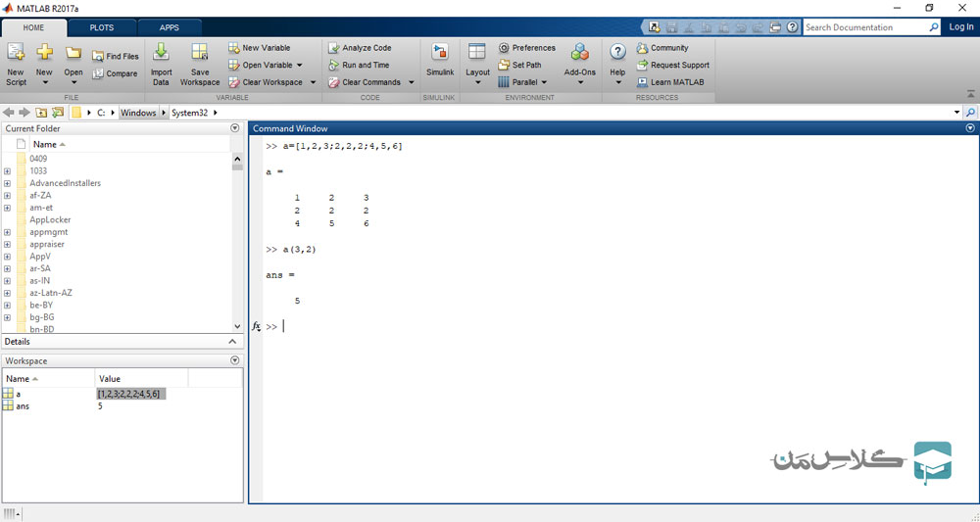The image size is (980, 522).
Task: Click the save icon in quick access toolbar
Action: point(672,27)
